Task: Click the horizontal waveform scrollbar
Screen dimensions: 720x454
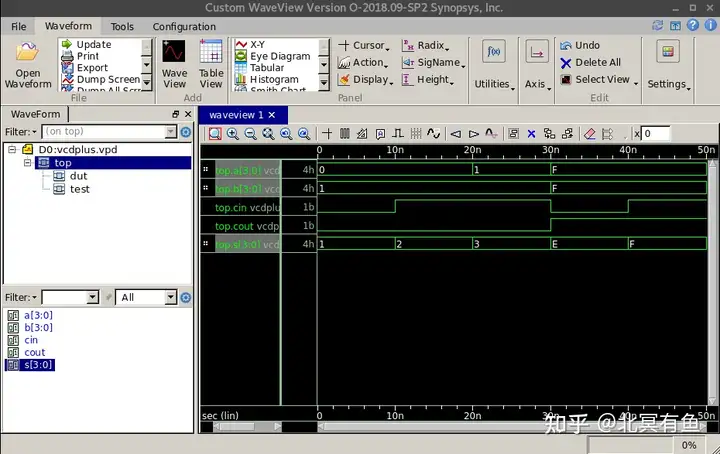Action: tap(512, 427)
